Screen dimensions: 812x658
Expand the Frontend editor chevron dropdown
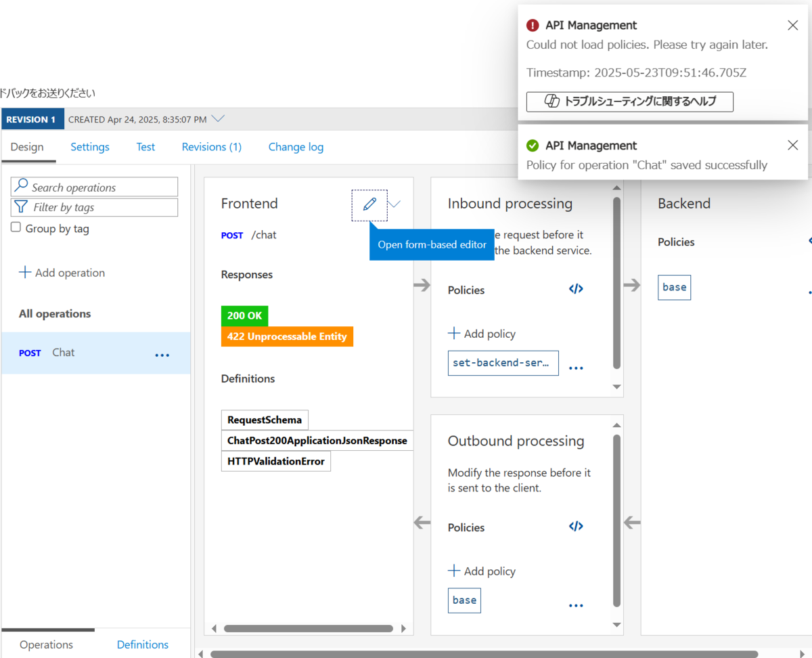pos(394,204)
